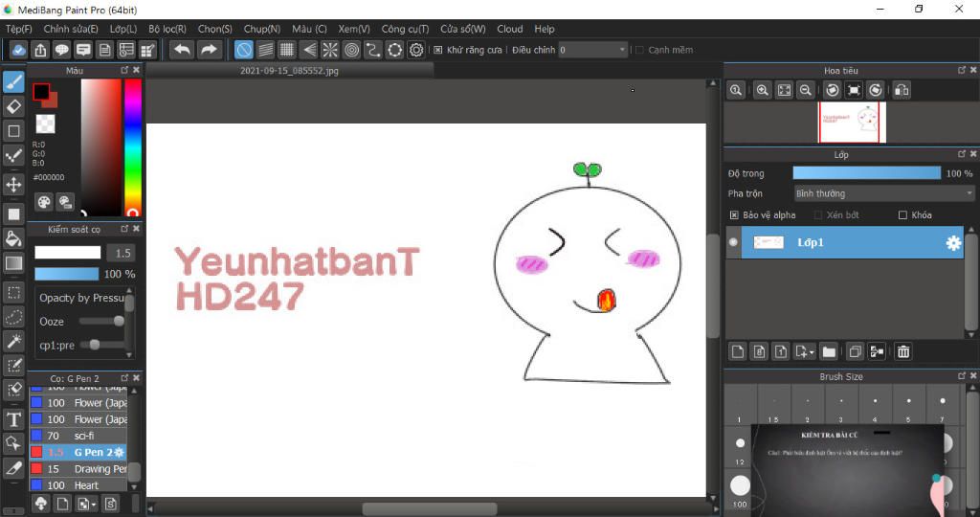Enable the Khóa checkbox
Viewport: 980px width, 517px height.
point(902,215)
